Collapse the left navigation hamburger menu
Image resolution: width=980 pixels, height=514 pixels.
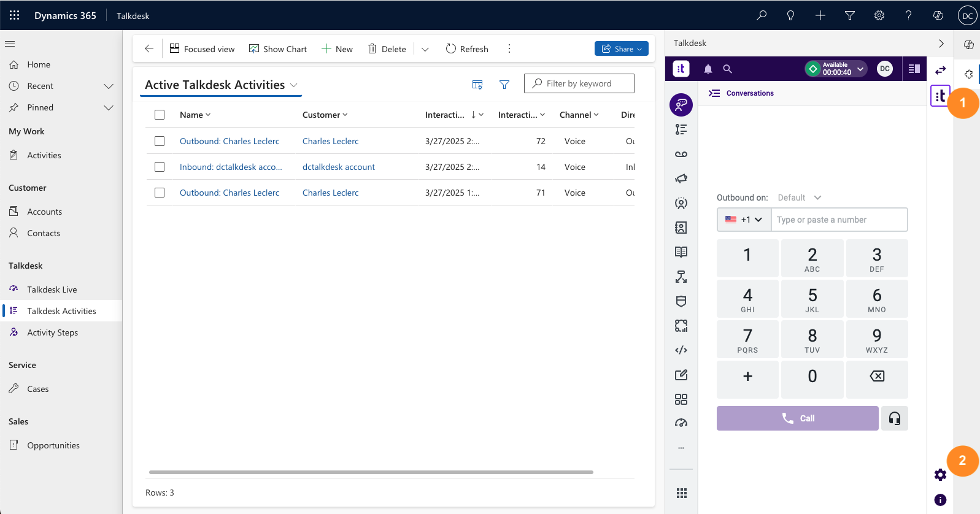(x=10, y=44)
